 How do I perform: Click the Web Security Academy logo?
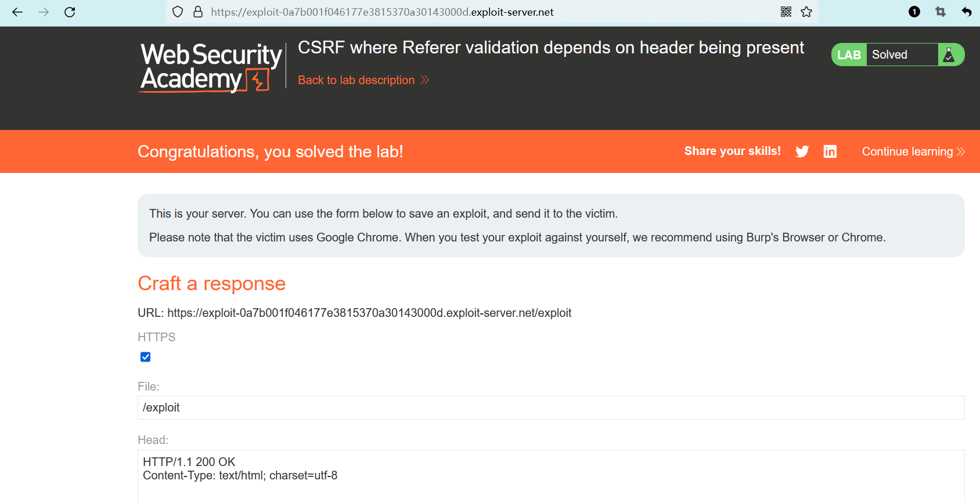tap(211, 67)
